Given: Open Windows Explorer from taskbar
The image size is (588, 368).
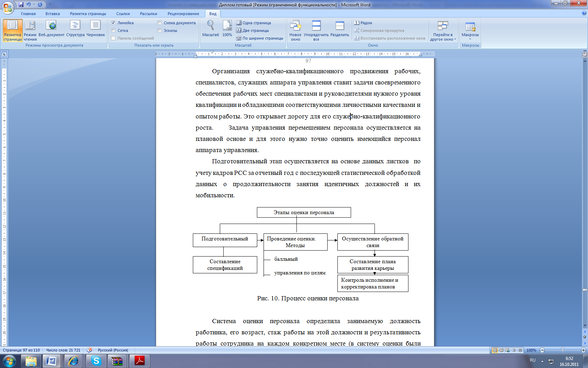Looking at the screenshot, I should point(31,361).
